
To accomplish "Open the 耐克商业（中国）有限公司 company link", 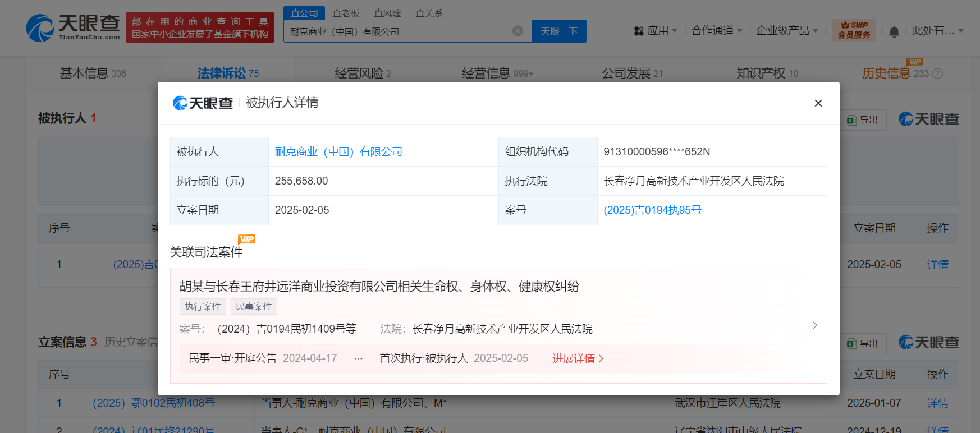I will (338, 152).
